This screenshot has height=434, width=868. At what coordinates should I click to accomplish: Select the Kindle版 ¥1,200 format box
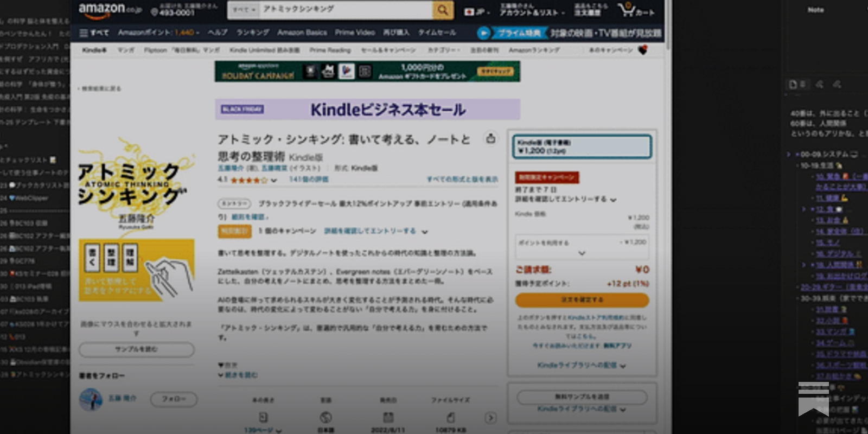tap(582, 146)
